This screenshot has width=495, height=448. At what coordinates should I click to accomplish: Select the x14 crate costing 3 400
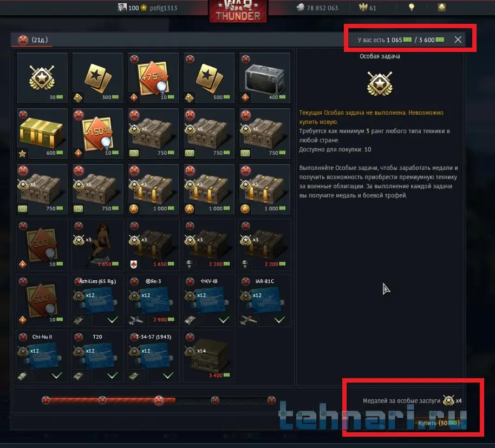pos(209,356)
